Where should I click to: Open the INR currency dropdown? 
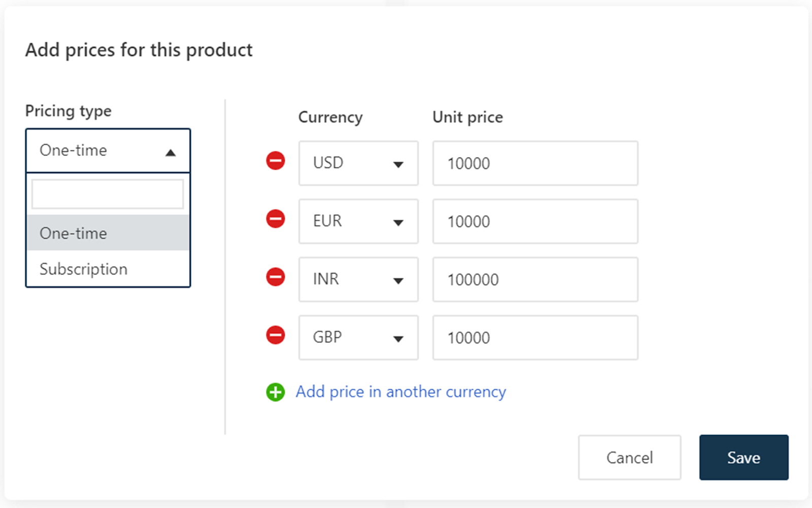[x=358, y=279]
